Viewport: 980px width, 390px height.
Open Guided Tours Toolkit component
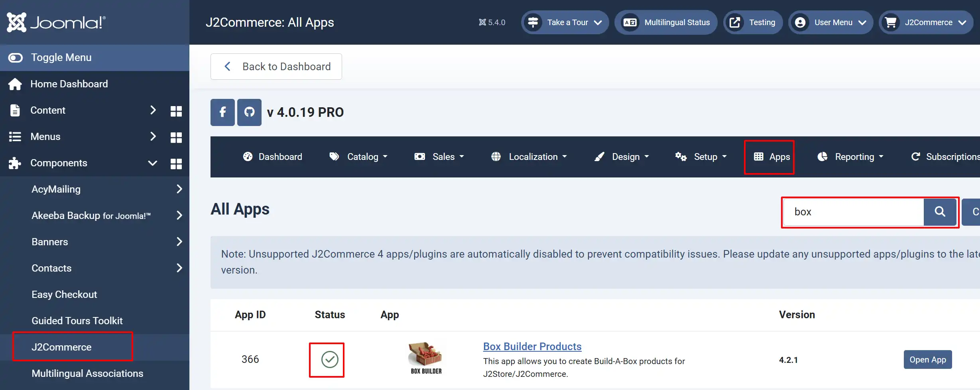coord(77,321)
